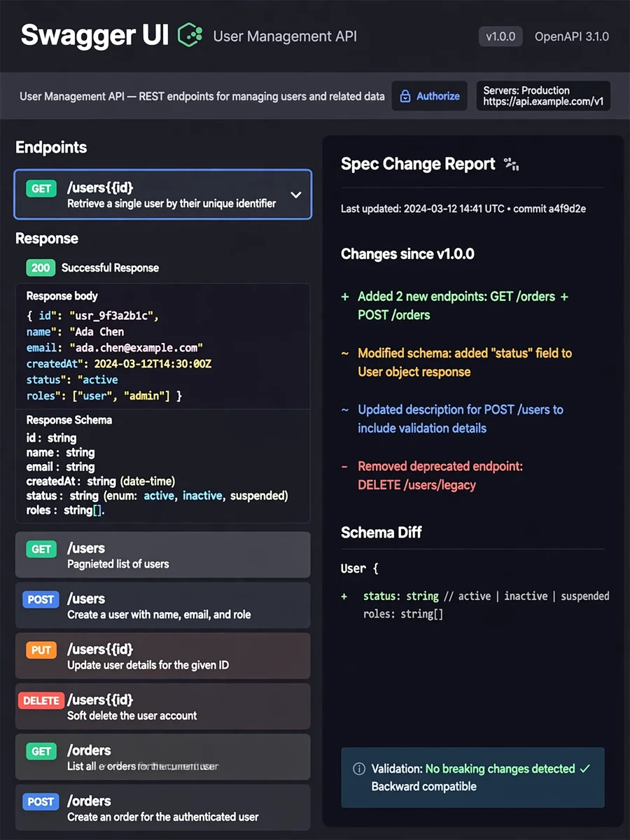Click the POST badge for /orders

click(41, 801)
